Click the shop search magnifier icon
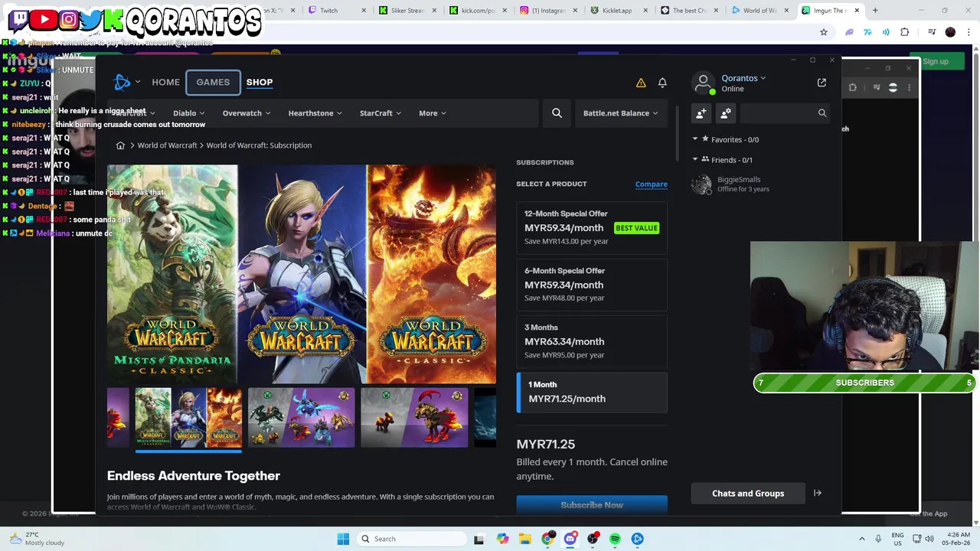Screen dimensions: 980x551 pyautogui.click(x=557, y=113)
